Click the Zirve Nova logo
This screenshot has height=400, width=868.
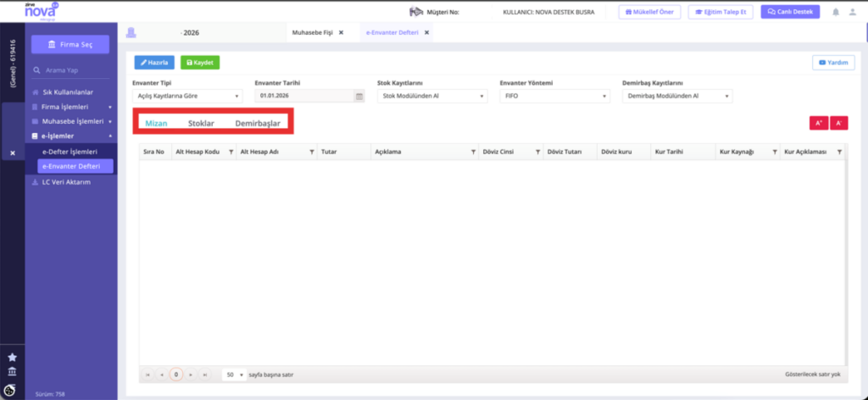[41, 9]
